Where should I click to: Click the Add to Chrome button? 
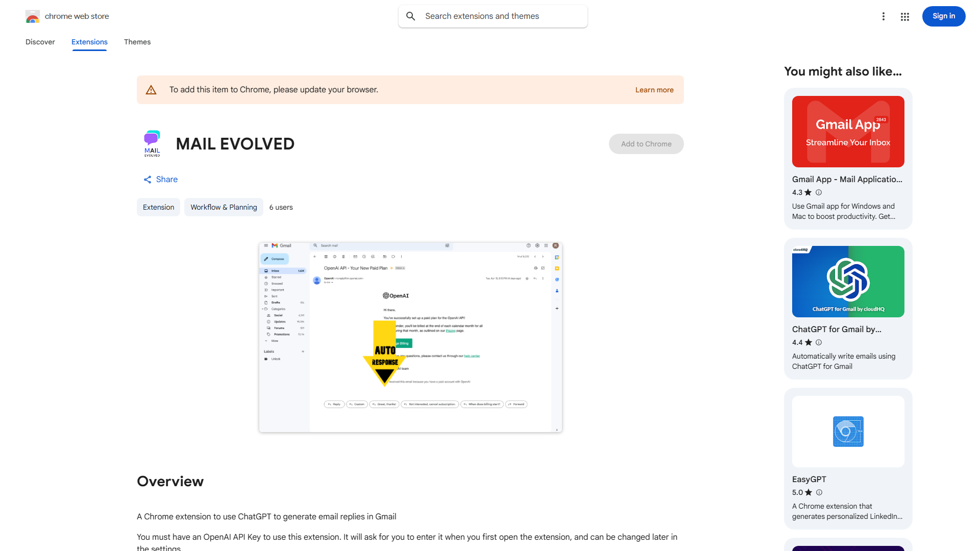(x=646, y=144)
